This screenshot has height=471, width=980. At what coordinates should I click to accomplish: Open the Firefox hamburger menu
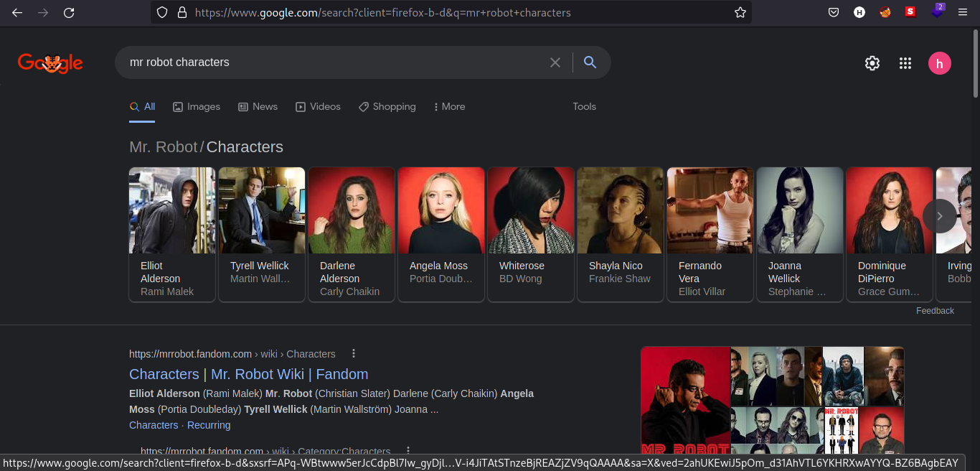963,12
